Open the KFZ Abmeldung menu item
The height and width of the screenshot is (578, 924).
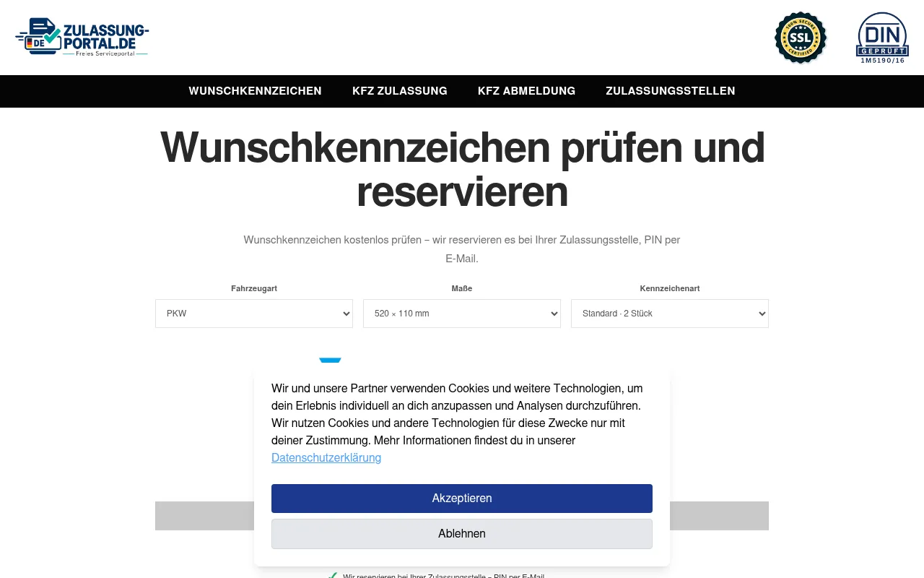(526, 91)
